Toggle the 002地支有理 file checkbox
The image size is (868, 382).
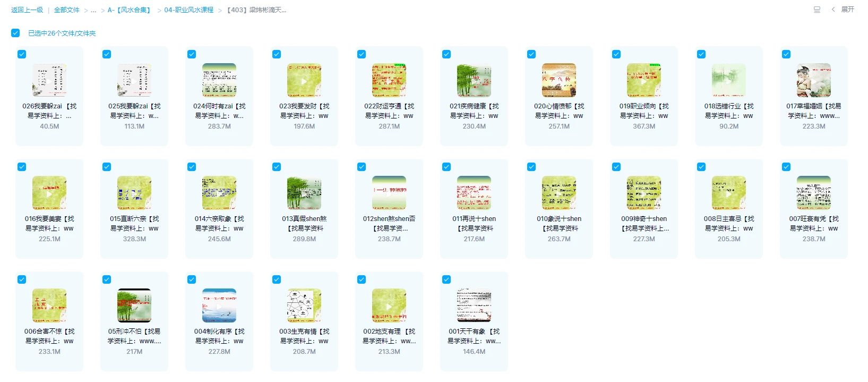pos(362,279)
